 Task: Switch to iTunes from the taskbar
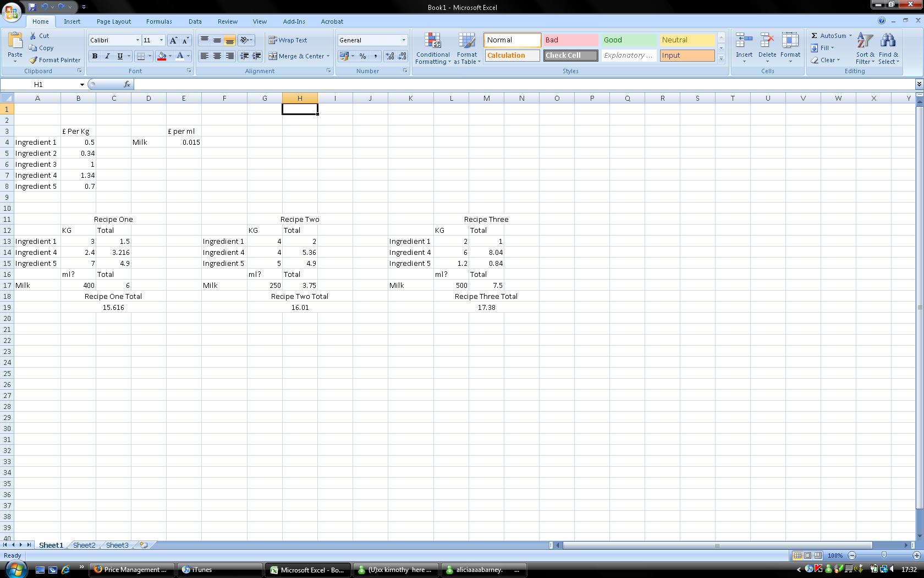point(219,570)
